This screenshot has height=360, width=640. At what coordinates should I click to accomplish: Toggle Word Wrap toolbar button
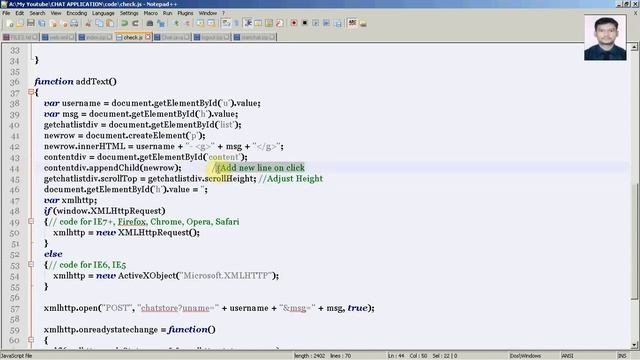pyautogui.click(x=226, y=24)
